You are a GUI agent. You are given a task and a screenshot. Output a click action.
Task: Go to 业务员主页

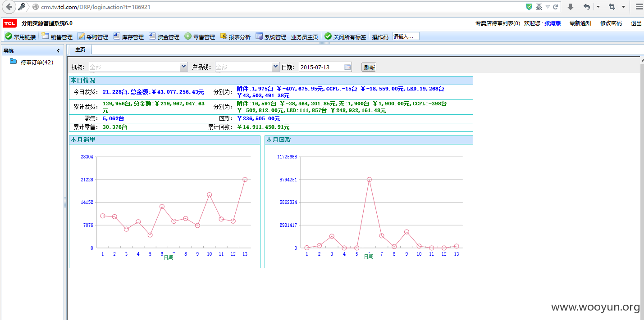tap(305, 37)
